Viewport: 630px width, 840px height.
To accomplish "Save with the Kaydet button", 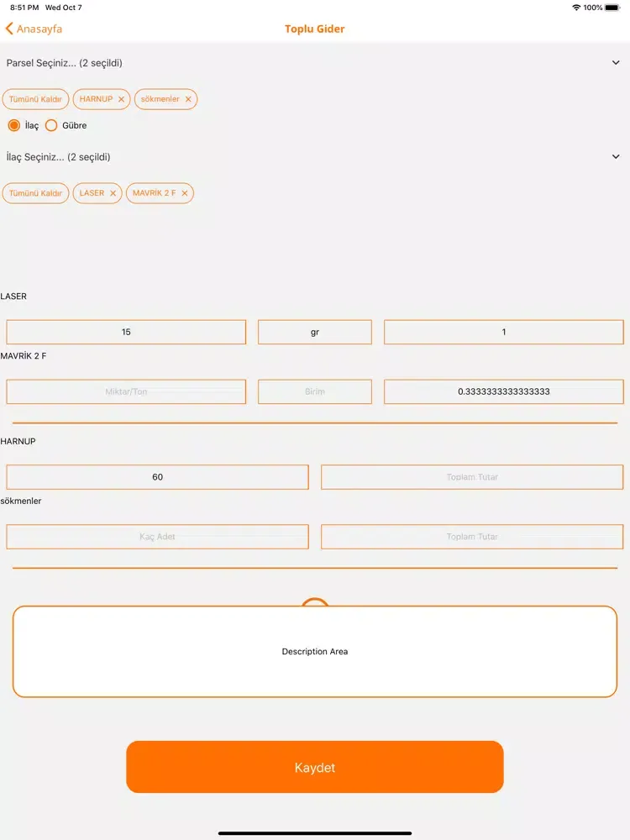I will coord(315,767).
